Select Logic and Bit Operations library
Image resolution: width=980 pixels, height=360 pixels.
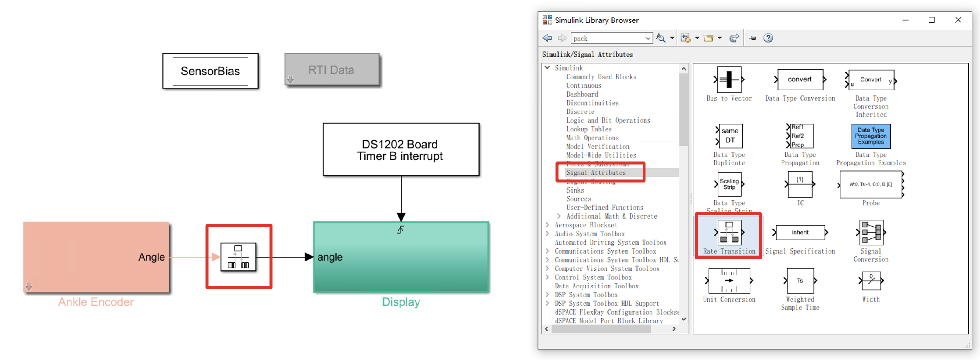tap(608, 121)
